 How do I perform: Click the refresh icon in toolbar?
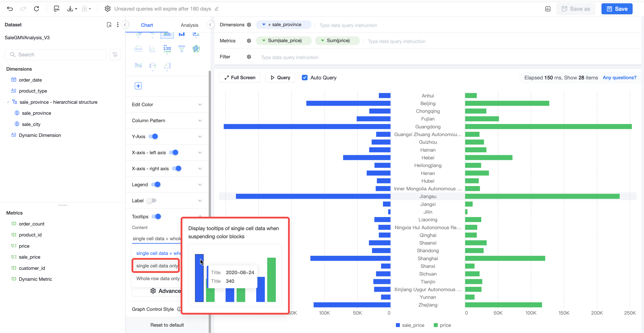(37, 9)
